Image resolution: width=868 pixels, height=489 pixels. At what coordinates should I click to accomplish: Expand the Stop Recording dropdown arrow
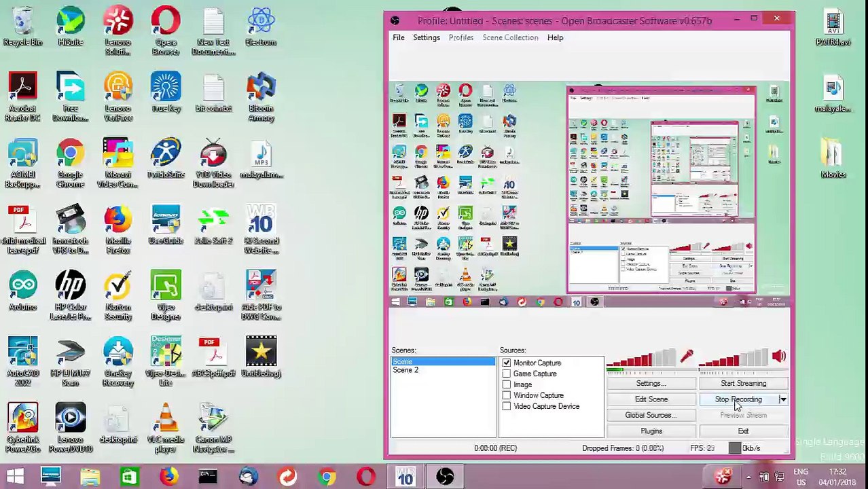783,399
